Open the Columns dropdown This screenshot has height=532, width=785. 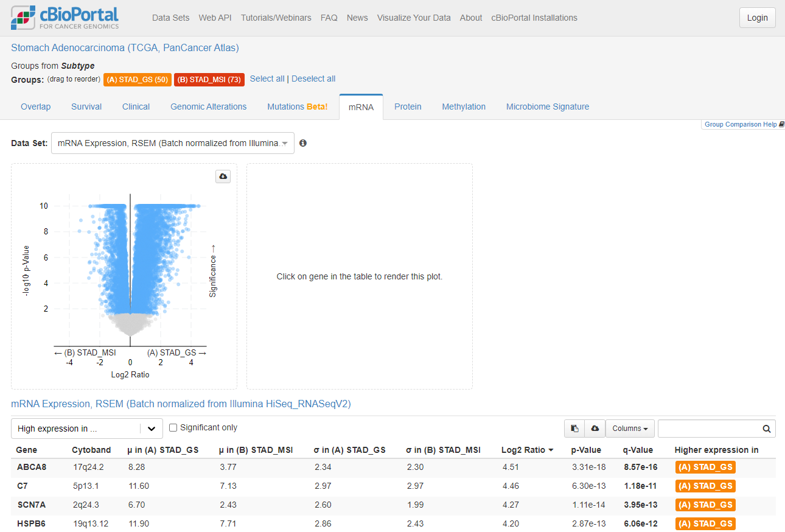pos(630,429)
